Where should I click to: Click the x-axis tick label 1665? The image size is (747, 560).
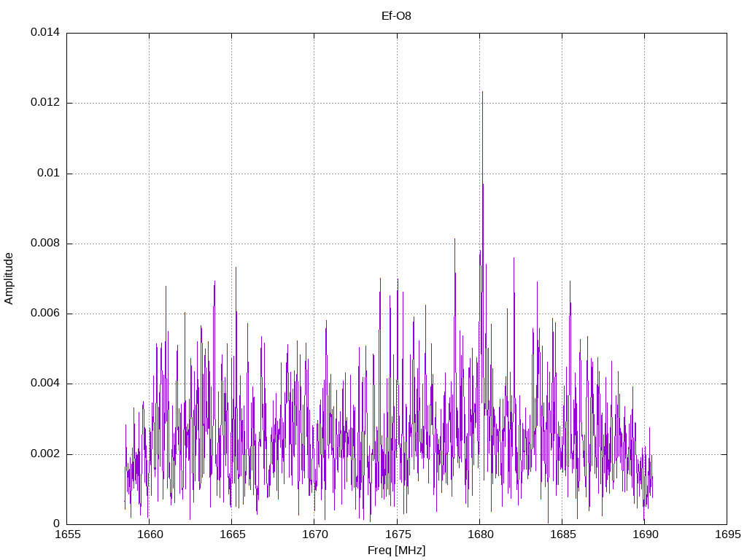point(233,534)
